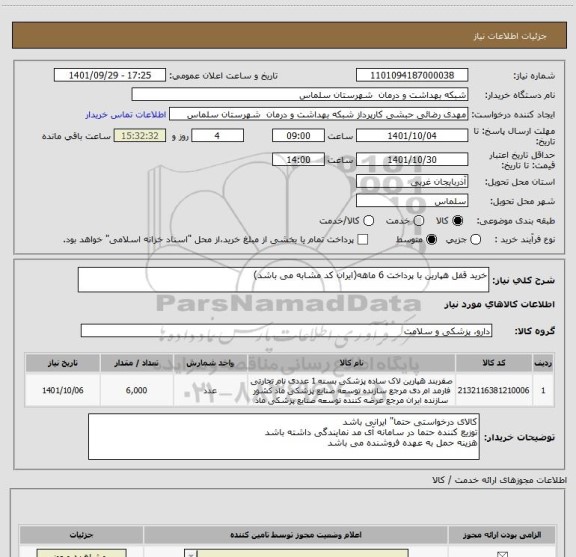Select the جزیی purchase type radio
Viewport: 576px width, 557px height.
[476, 240]
